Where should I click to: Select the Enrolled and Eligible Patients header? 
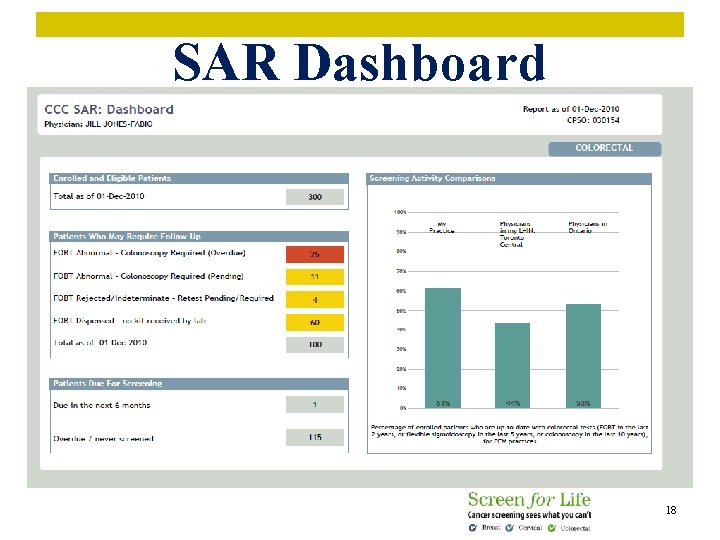[199, 178]
